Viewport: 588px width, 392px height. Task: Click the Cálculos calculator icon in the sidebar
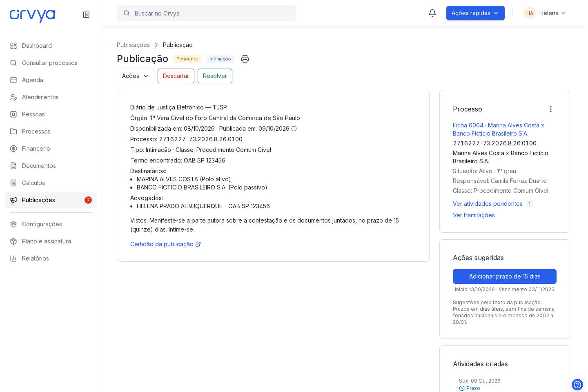point(13,183)
